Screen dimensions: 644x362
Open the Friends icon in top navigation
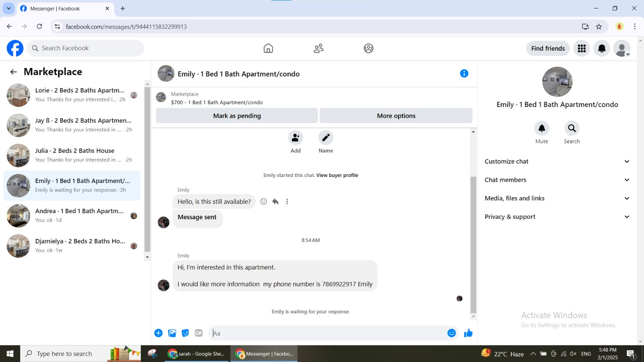[x=318, y=48]
